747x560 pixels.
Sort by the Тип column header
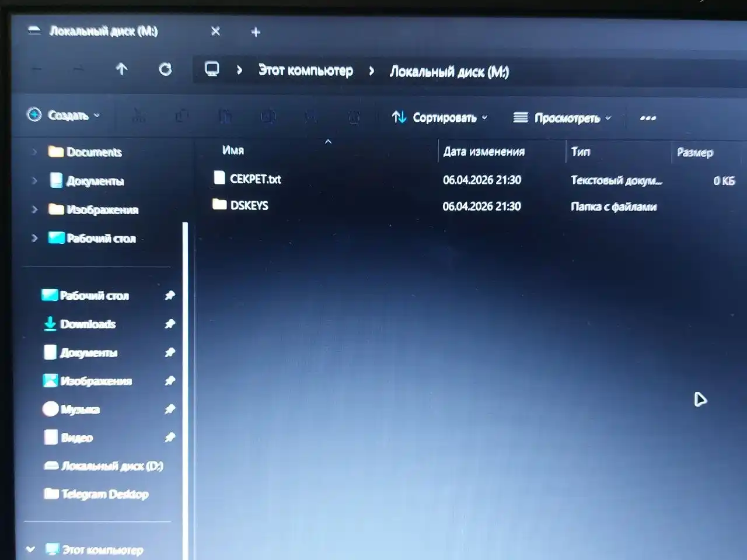tap(581, 152)
